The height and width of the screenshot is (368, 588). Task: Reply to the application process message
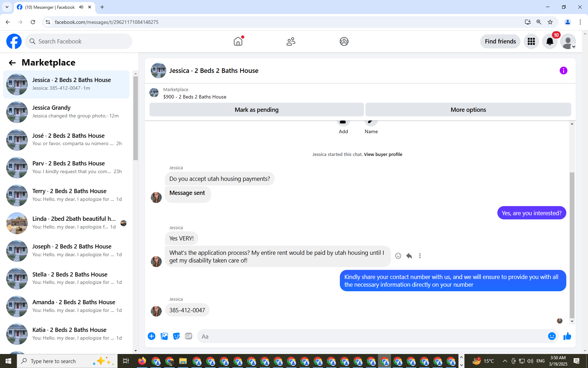pos(409,256)
